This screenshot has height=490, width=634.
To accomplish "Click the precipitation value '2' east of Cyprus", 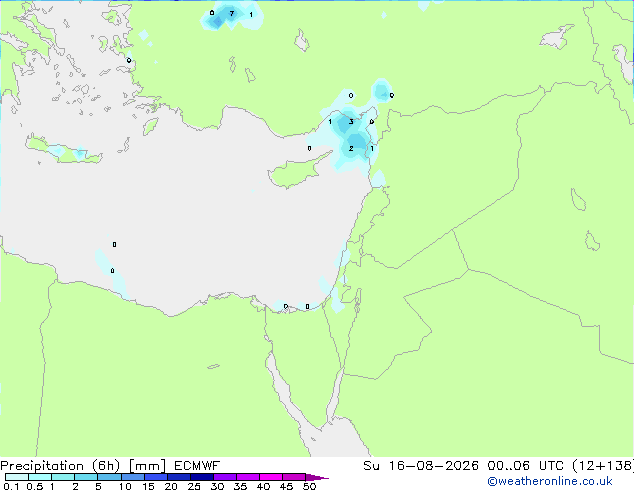I will 351,148.
